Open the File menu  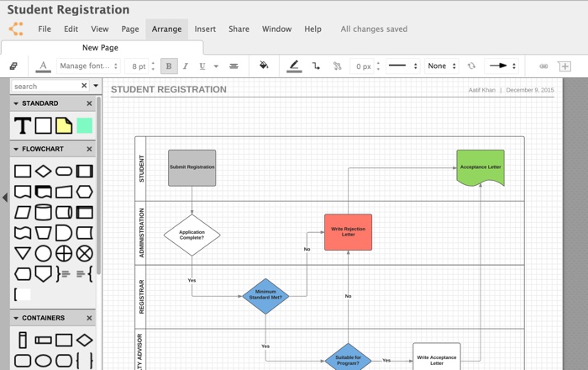click(45, 29)
